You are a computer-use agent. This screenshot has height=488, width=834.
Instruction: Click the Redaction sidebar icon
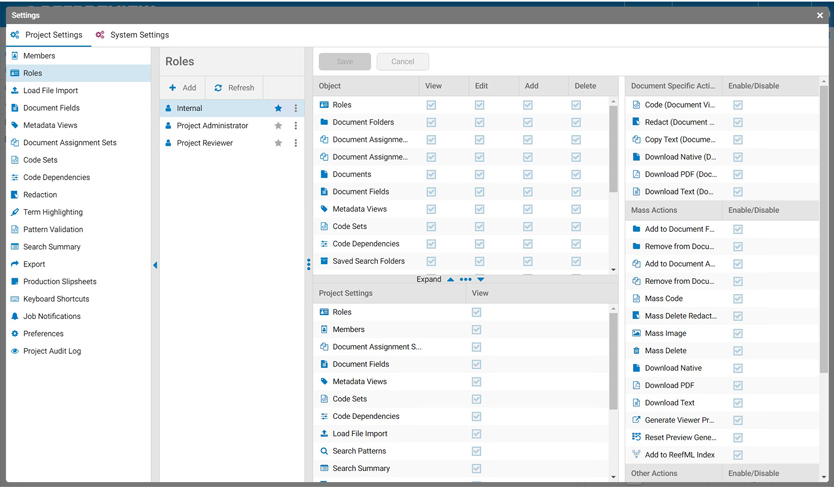[x=15, y=195]
